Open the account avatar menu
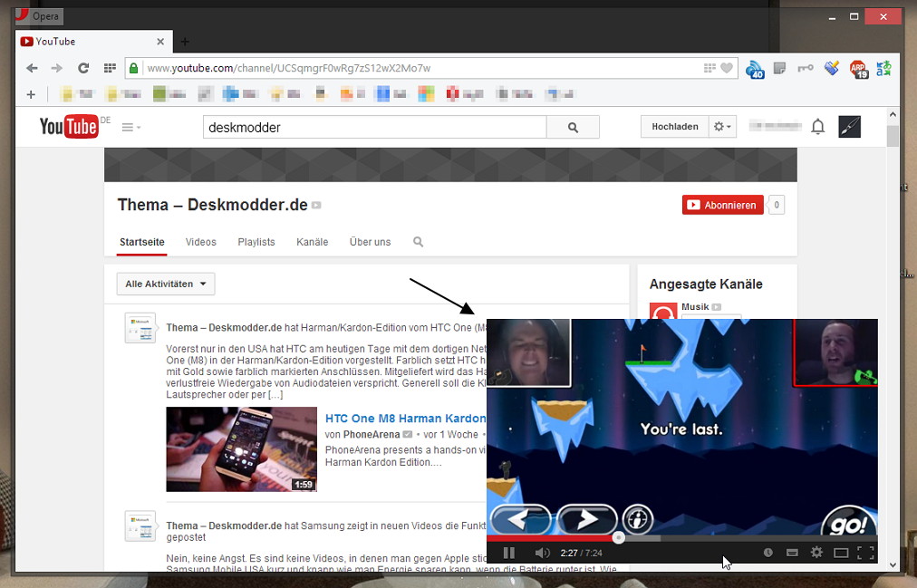Image resolution: width=917 pixels, height=588 pixels. pyautogui.click(x=849, y=126)
